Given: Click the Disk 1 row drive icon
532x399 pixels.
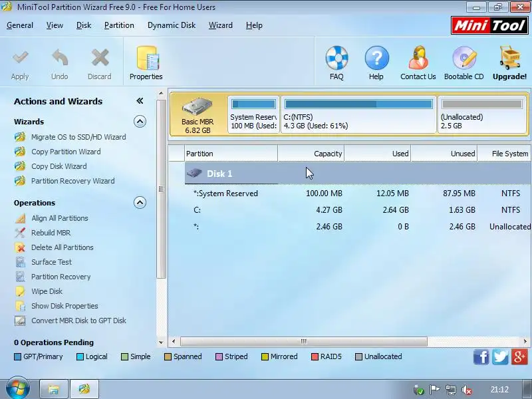Looking at the screenshot, I should pos(194,174).
